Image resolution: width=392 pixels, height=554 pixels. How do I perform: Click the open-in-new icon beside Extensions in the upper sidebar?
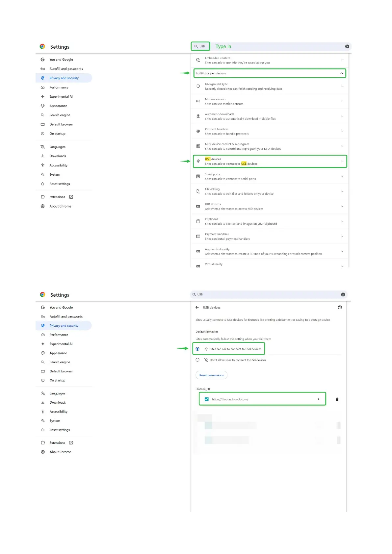coord(71,197)
